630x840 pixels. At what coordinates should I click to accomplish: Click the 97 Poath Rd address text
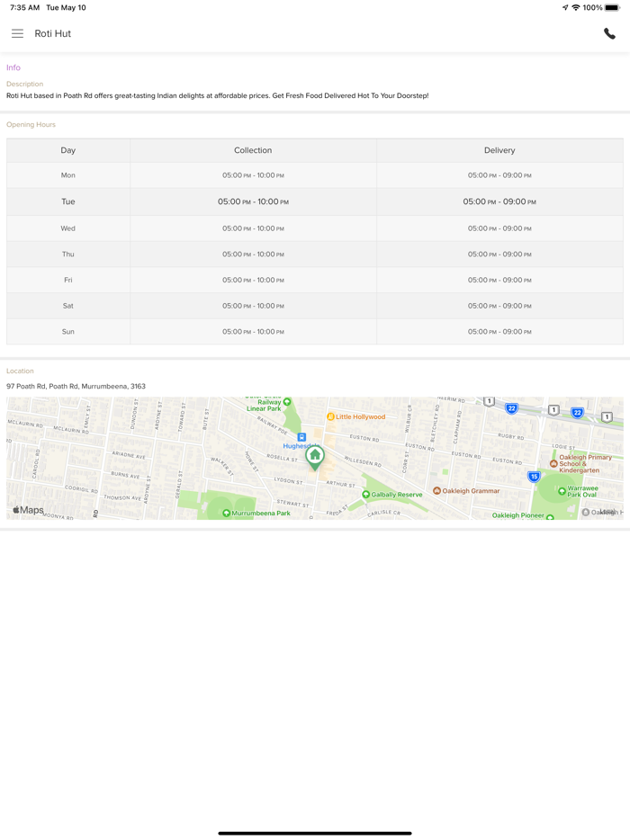click(x=76, y=386)
